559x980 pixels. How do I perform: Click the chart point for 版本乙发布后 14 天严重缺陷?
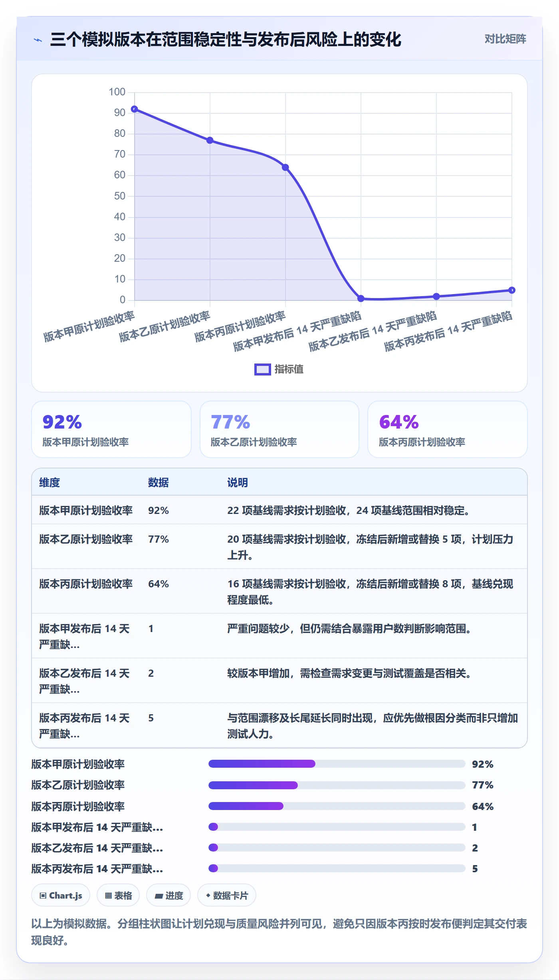pyautogui.click(x=436, y=296)
